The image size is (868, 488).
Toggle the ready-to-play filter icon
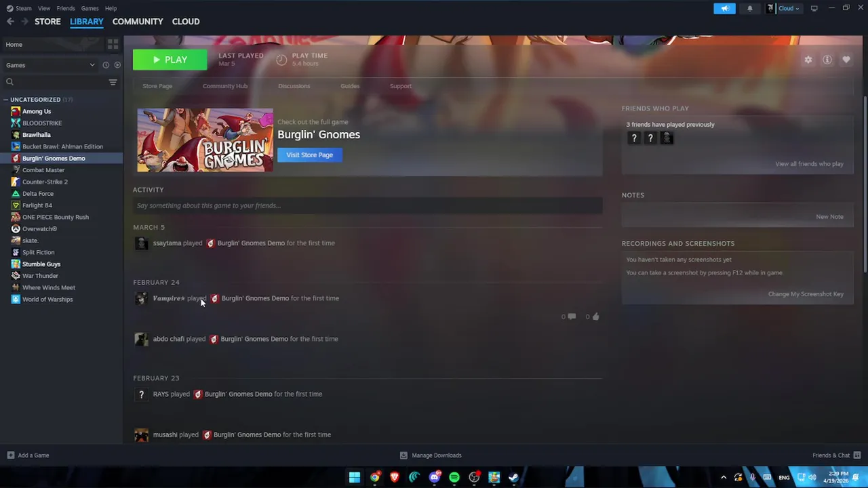coord(117,65)
